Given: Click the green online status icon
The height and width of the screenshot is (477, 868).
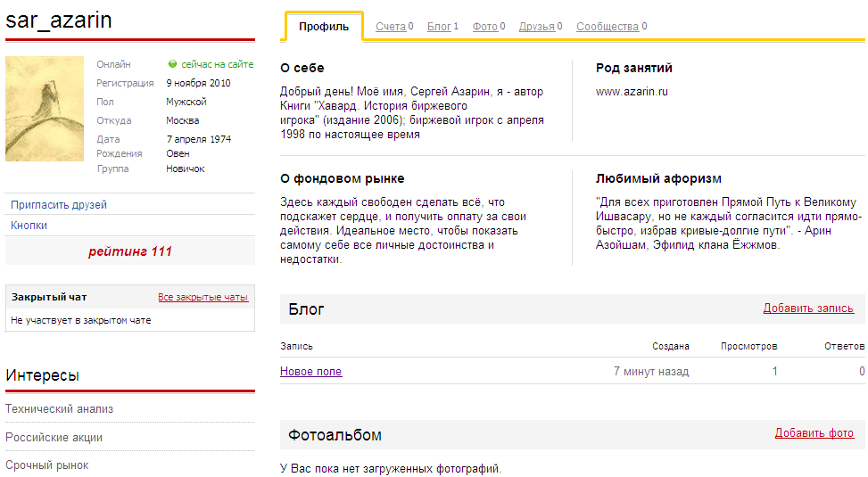Looking at the screenshot, I should (172, 65).
